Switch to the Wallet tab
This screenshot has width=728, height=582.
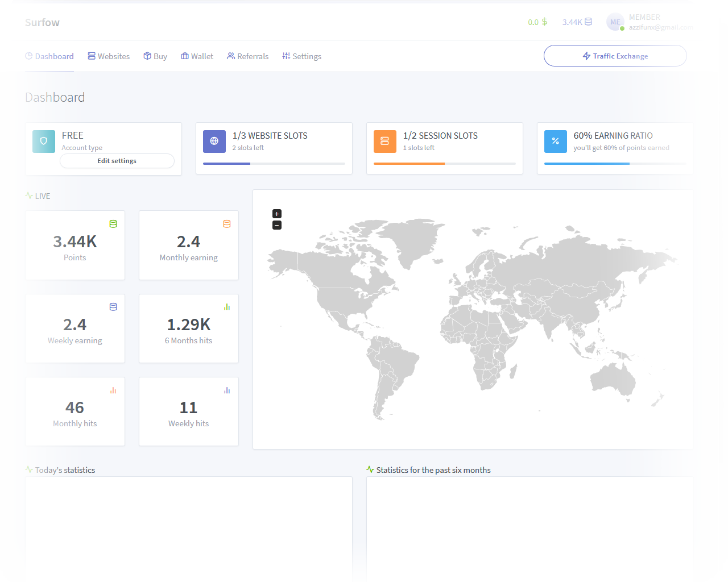tap(197, 56)
